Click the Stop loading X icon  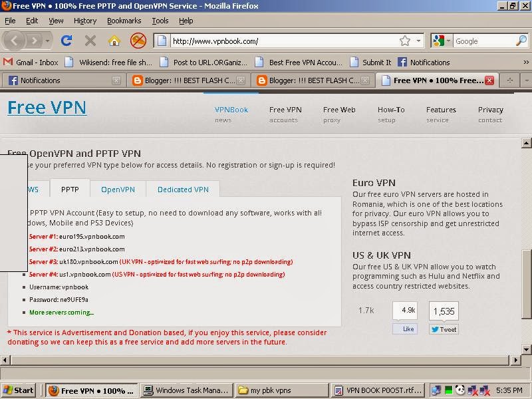(x=90, y=41)
